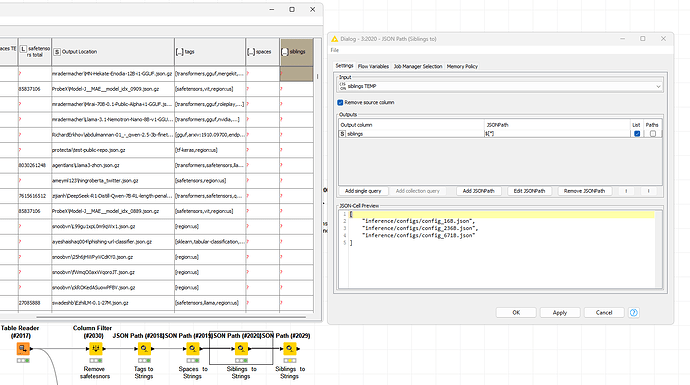Viewport: 690px width, 385px height.
Task: Select the JSON Path #2019 node icon
Action: [x=192, y=349]
